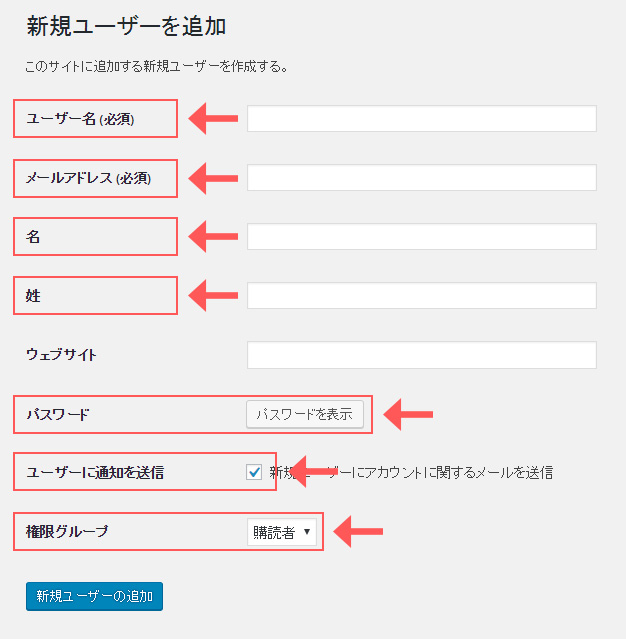Submit with the 新規ユーザーの追加 button

click(95, 596)
